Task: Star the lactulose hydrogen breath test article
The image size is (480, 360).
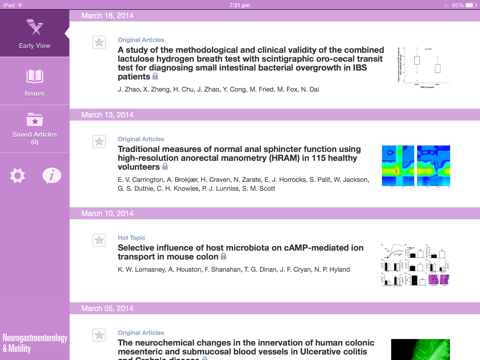Action: pyautogui.click(x=99, y=42)
